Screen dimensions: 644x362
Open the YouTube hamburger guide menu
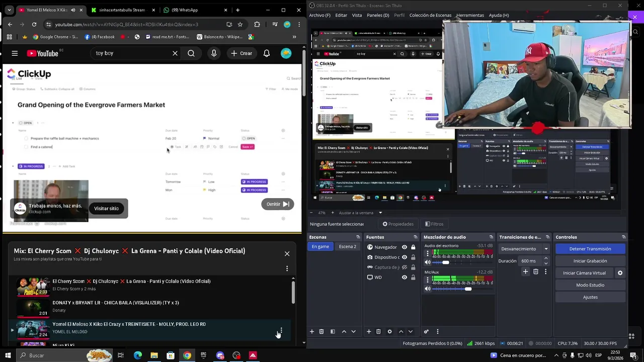click(15, 53)
